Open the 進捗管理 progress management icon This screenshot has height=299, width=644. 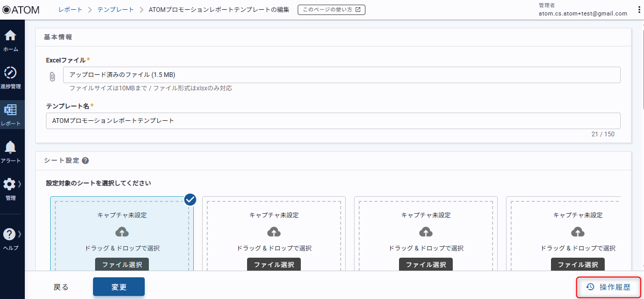[x=10, y=73]
